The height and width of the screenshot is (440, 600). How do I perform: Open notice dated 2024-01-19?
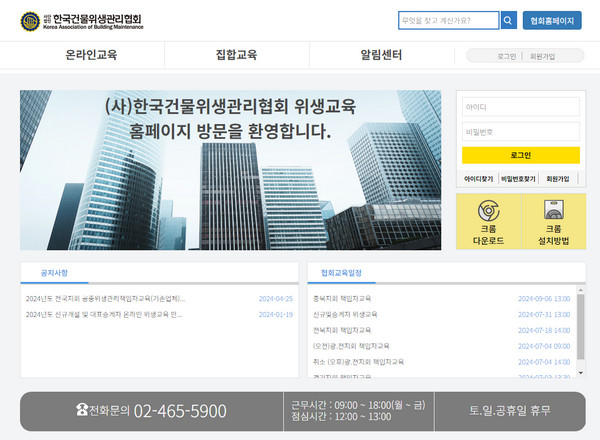(104, 315)
